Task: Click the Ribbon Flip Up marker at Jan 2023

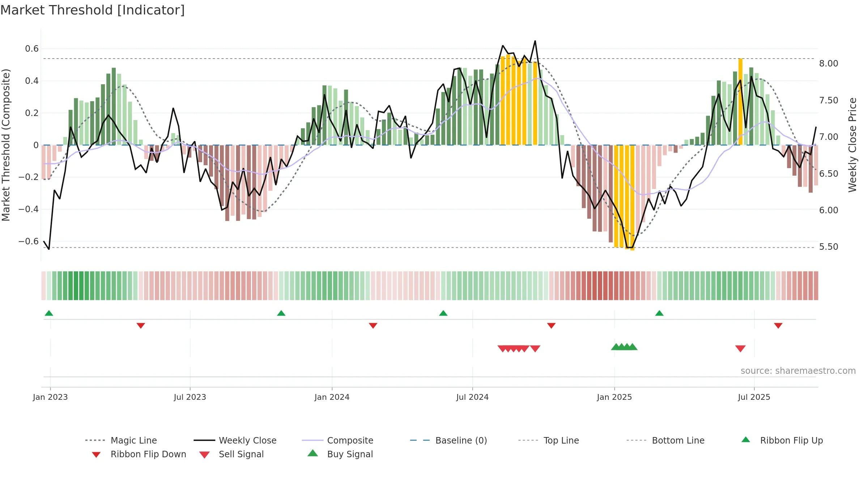Action: click(49, 313)
